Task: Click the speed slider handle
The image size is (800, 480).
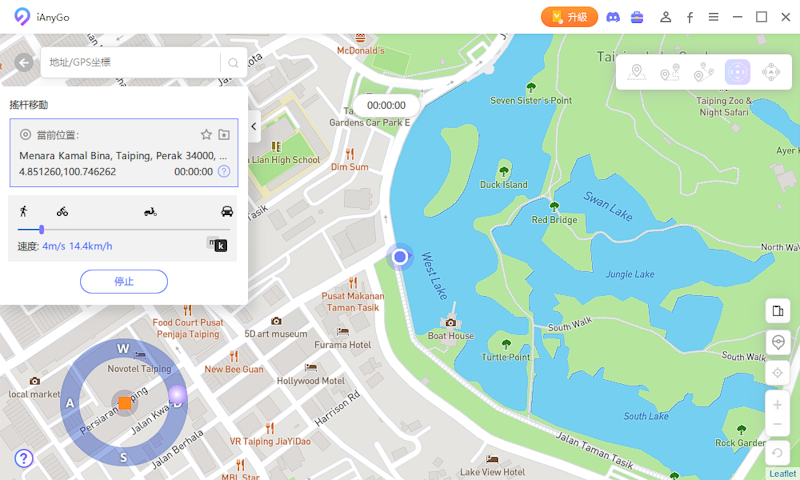Action: click(41, 230)
